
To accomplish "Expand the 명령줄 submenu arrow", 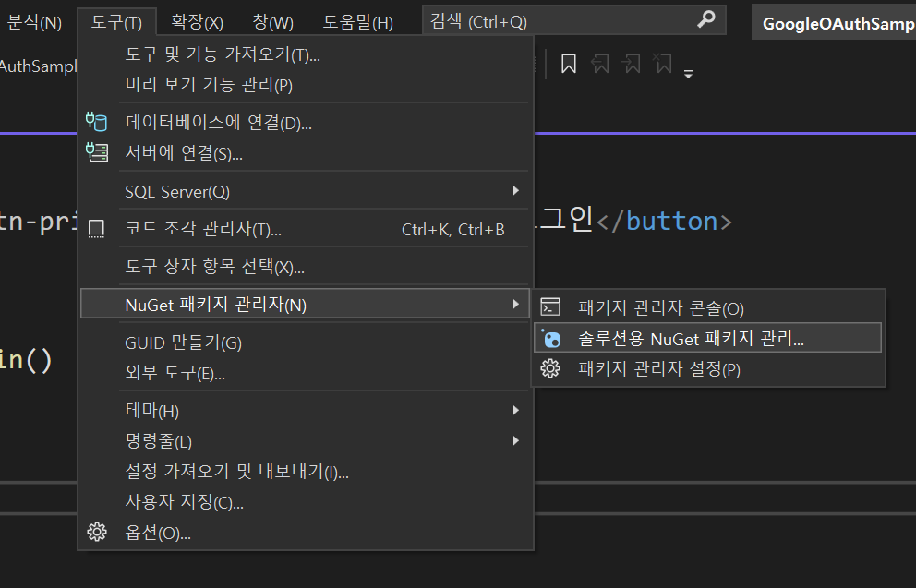I will click(x=515, y=440).
